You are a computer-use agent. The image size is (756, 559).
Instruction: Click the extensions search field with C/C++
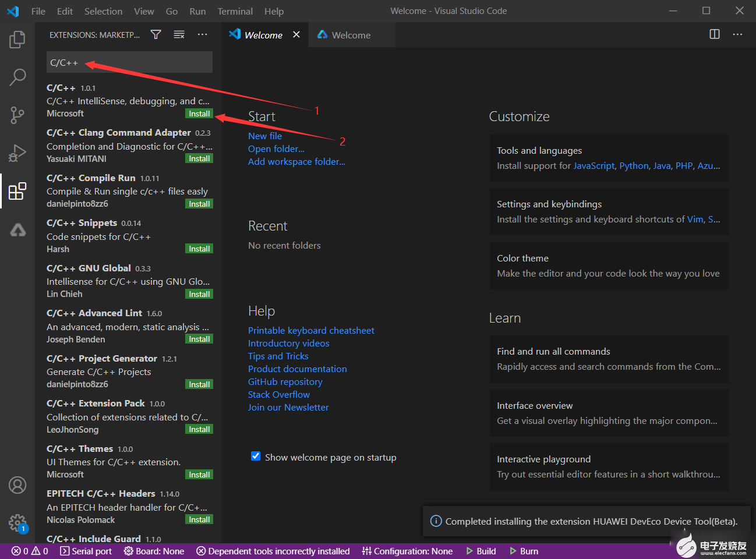pyautogui.click(x=129, y=62)
